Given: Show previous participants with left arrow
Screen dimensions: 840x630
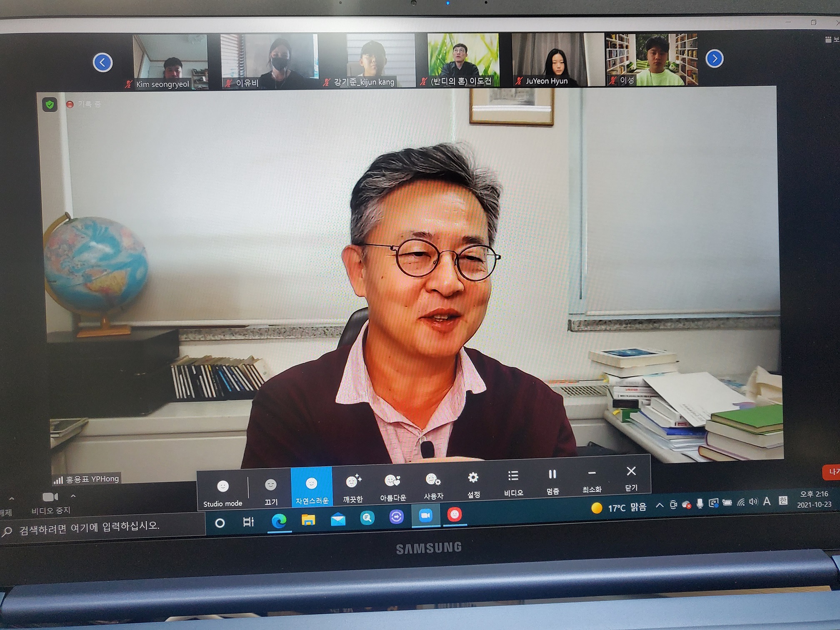Looking at the screenshot, I should [x=102, y=63].
